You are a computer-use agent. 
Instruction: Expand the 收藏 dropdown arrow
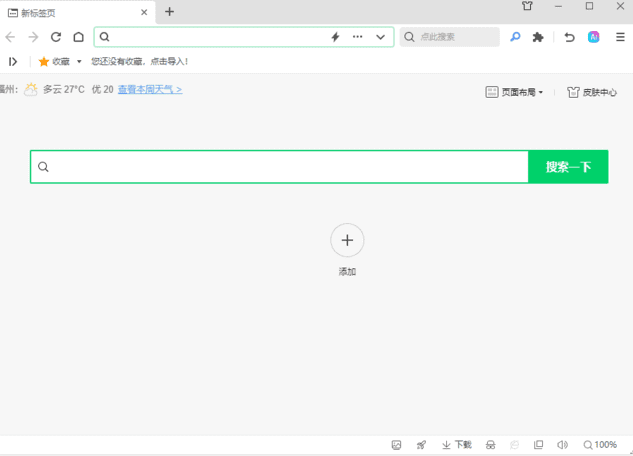coord(79,61)
